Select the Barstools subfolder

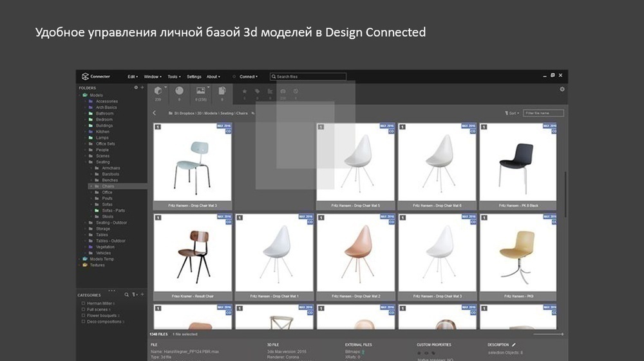point(111,174)
